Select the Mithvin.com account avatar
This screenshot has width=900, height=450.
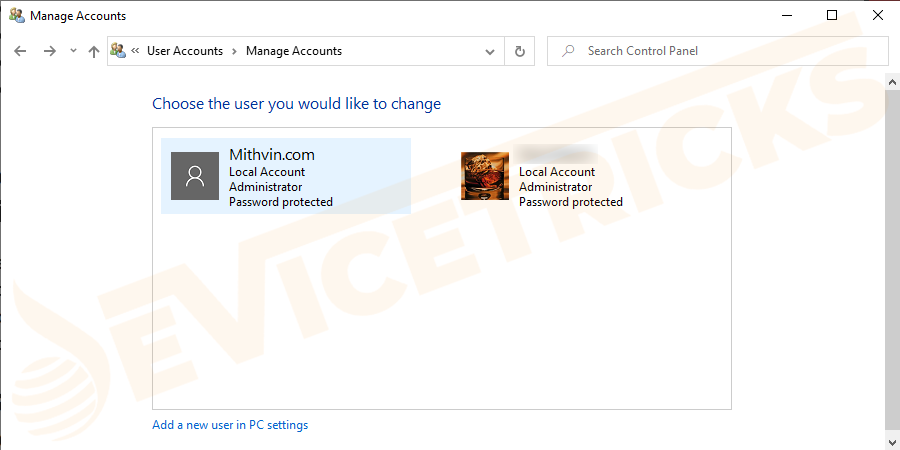point(195,176)
